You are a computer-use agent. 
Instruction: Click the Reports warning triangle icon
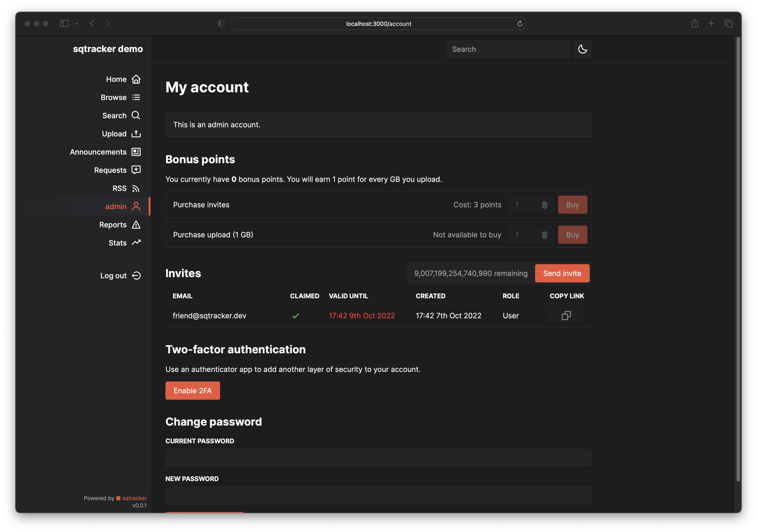(x=136, y=225)
